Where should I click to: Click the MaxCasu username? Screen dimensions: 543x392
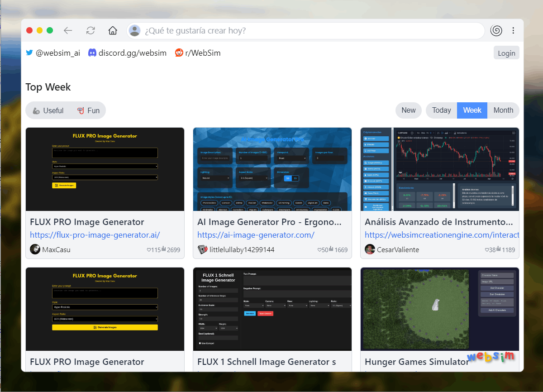(x=56, y=250)
